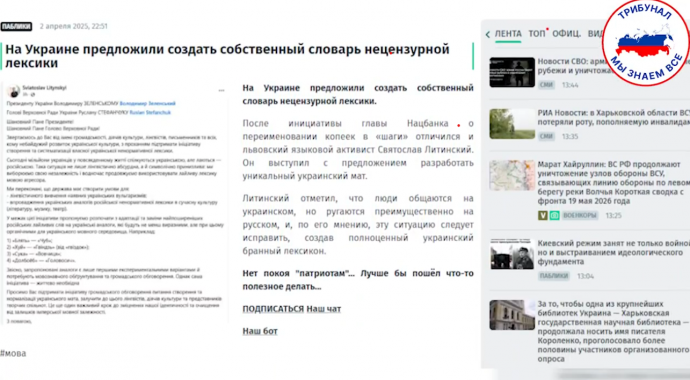
Task: Click the green V source icon
Action: [x=543, y=216]
